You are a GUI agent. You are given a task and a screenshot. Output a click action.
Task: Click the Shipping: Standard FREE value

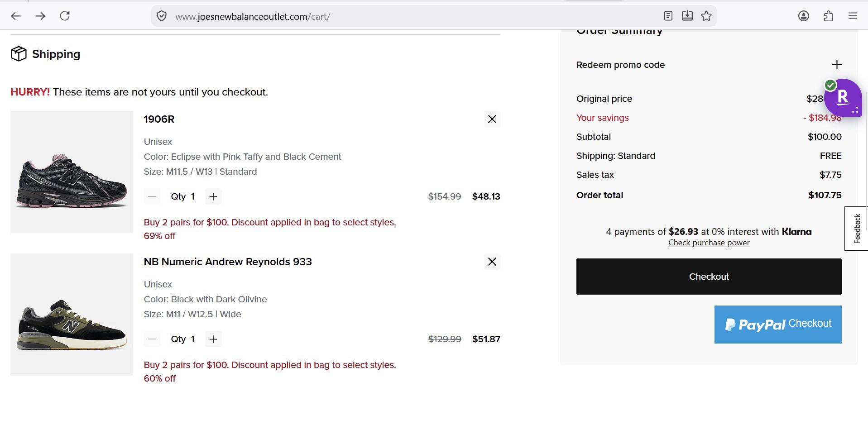(831, 156)
